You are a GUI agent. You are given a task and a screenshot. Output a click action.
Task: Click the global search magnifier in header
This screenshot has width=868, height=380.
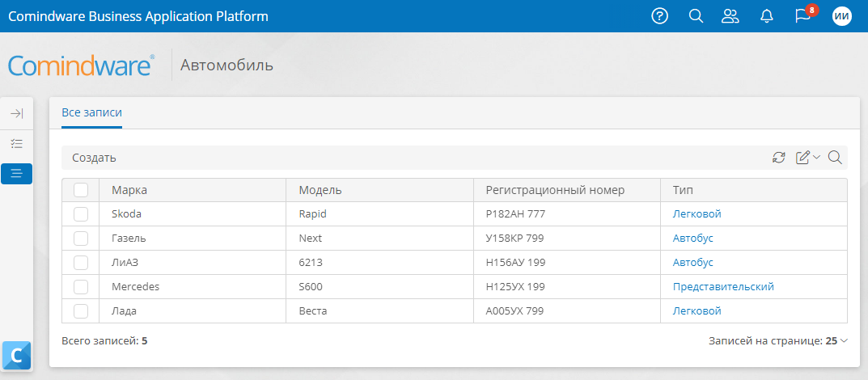point(695,16)
